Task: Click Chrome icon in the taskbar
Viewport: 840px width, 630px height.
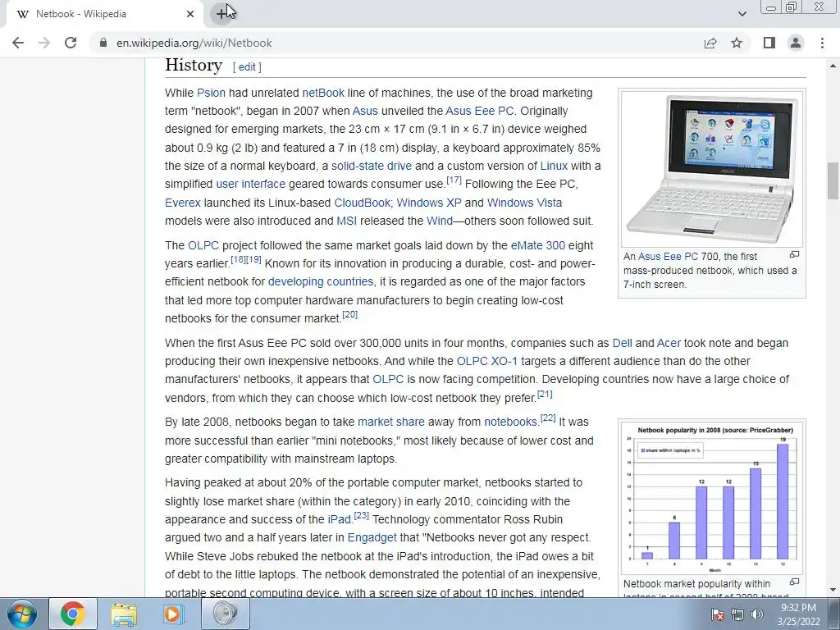Action: (x=73, y=614)
